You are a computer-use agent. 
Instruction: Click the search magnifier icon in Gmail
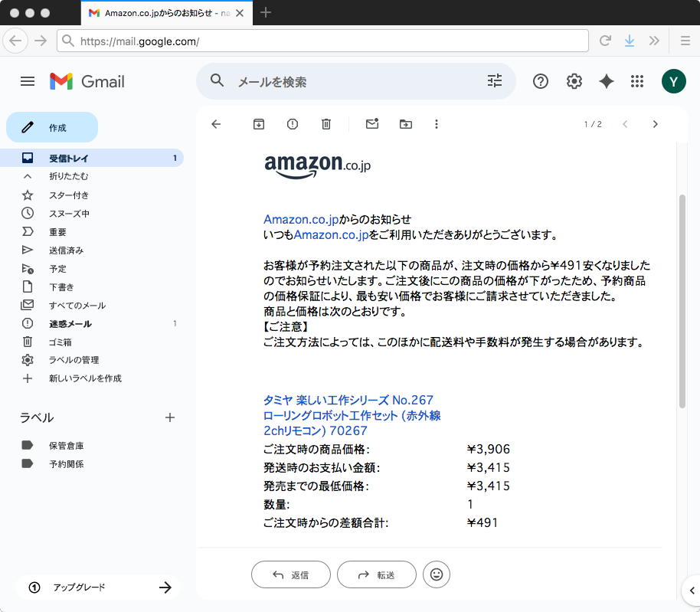pos(217,80)
